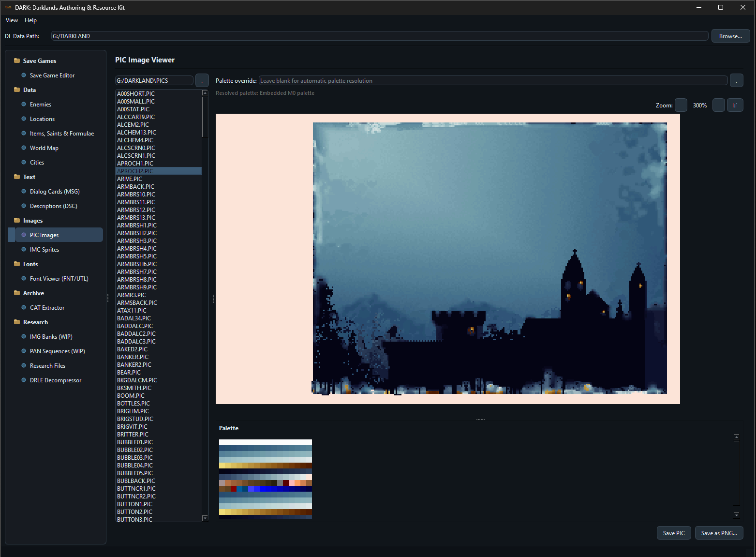The image size is (756, 557).
Task: Click the Data folder icon in sidebar
Action: [17, 90]
